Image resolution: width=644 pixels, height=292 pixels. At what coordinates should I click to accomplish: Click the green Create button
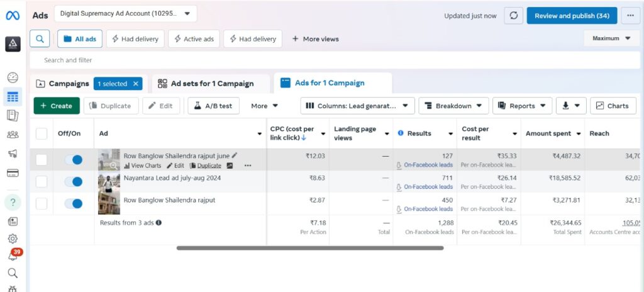coord(57,106)
